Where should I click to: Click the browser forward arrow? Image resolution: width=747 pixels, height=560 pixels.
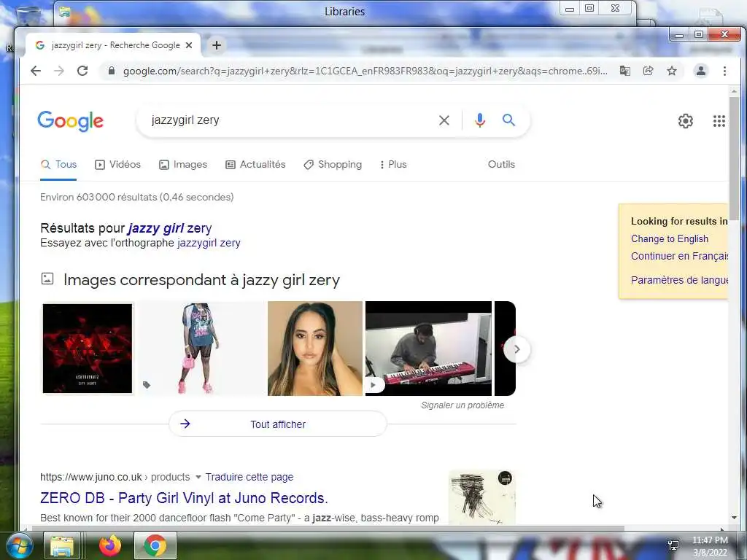[59, 71]
